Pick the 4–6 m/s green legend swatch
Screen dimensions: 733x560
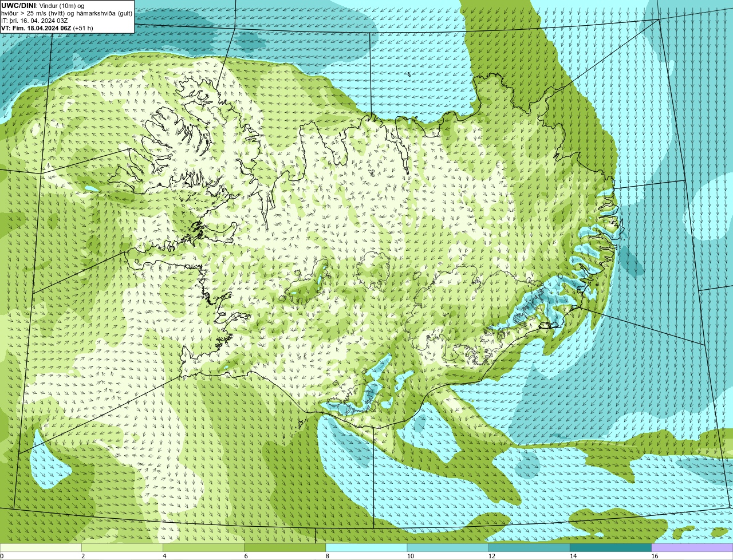coord(203,548)
